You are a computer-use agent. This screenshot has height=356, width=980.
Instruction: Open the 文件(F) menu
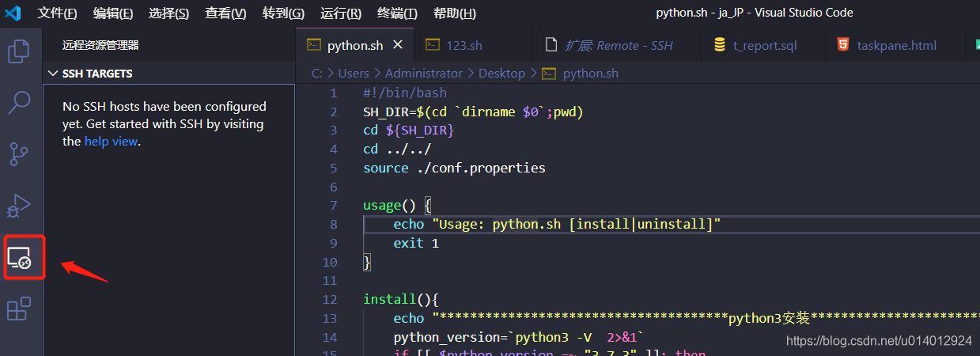[58, 13]
